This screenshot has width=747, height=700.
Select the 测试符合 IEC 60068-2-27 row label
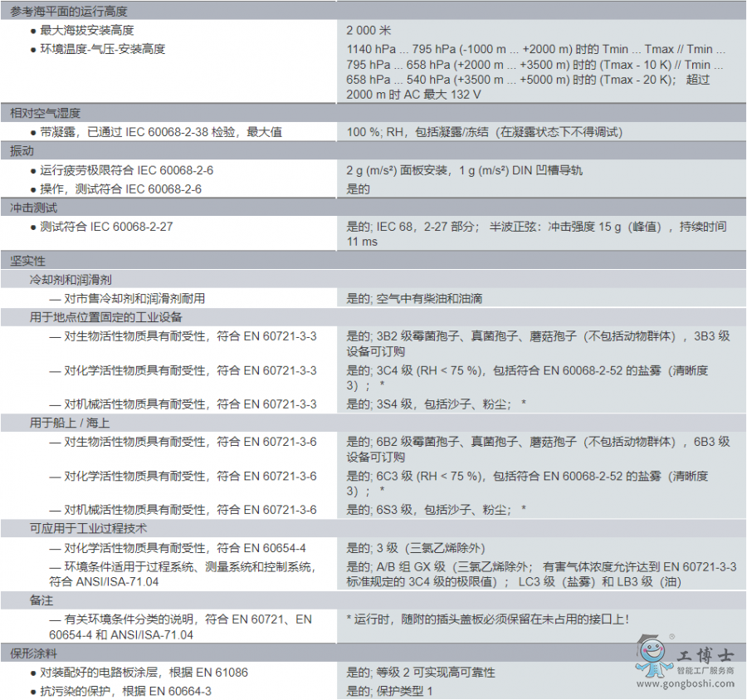coord(107,226)
